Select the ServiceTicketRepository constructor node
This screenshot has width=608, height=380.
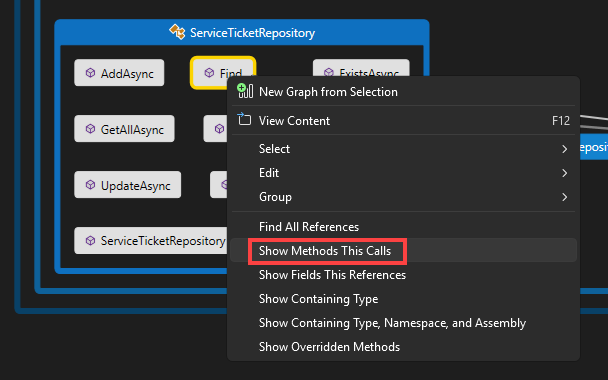(x=151, y=241)
